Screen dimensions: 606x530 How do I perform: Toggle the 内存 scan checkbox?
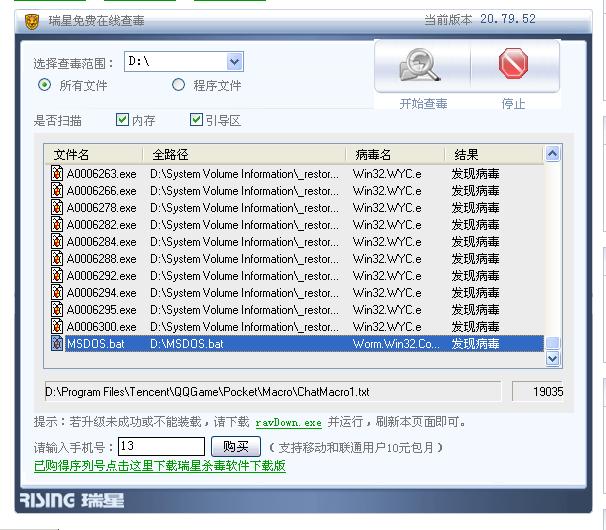pos(122,119)
